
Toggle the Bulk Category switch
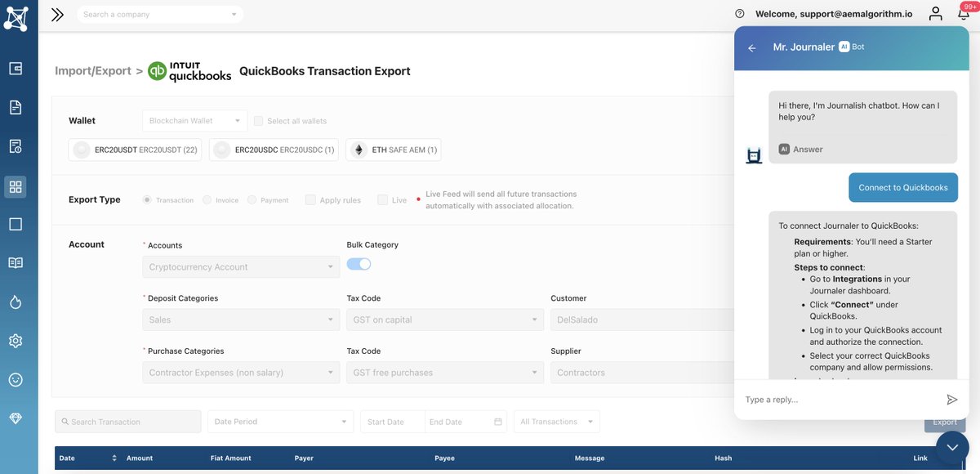pos(359,264)
